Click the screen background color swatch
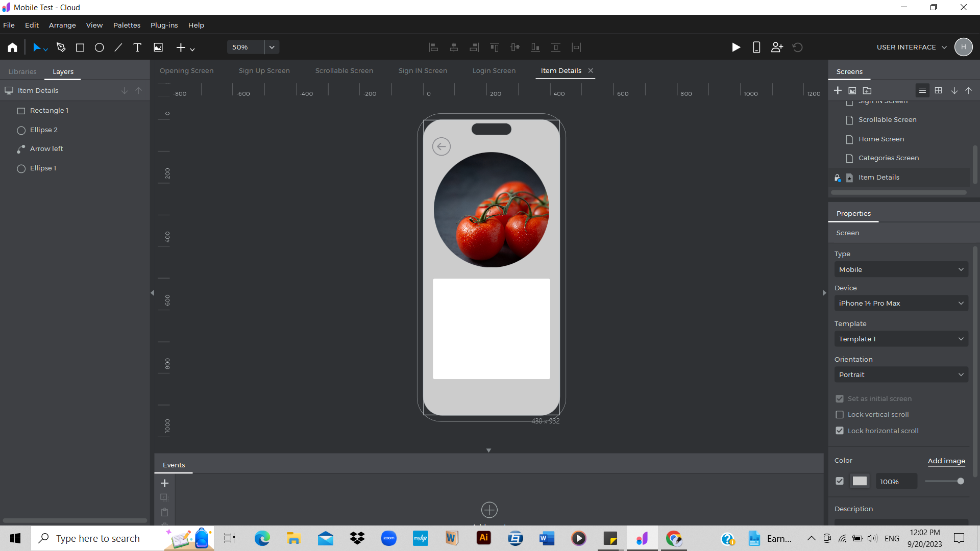Viewport: 980px width, 551px height. pos(860,481)
